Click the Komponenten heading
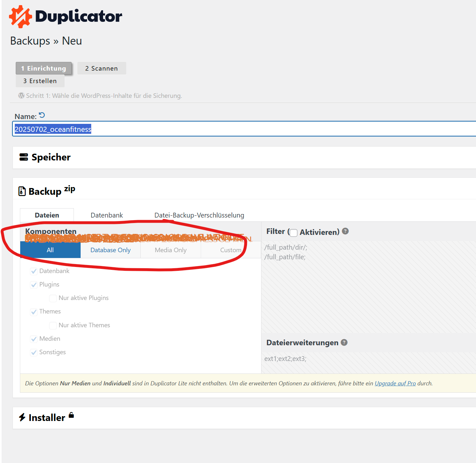This screenshot has width=476, height=463. pos(51,231)
